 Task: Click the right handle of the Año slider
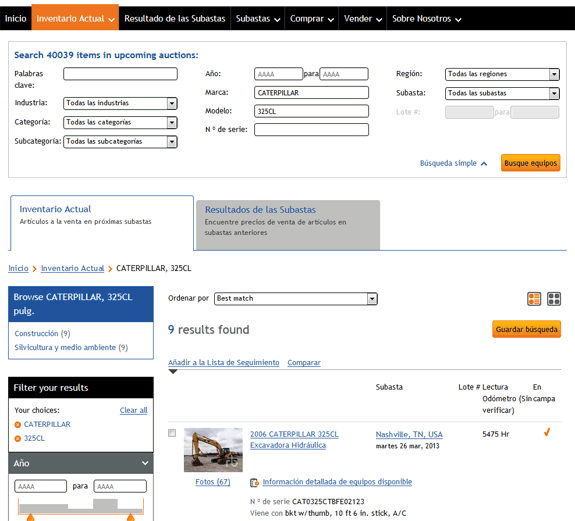(131, 517)
